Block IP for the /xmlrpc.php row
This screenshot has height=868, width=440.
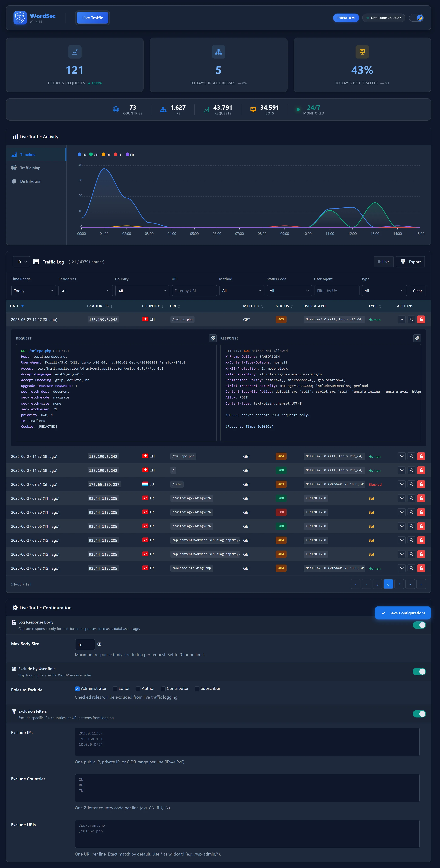[421, 319]
